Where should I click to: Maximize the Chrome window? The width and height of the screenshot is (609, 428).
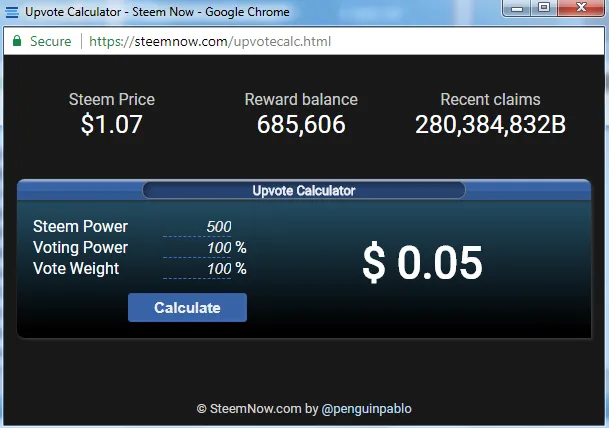click(x=544, y=8)
